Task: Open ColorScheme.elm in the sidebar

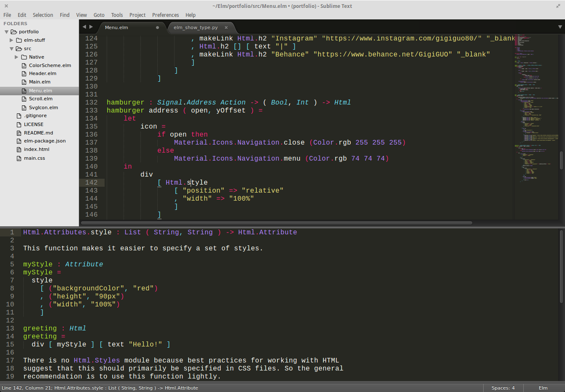Action: click(x=50, y=65)
